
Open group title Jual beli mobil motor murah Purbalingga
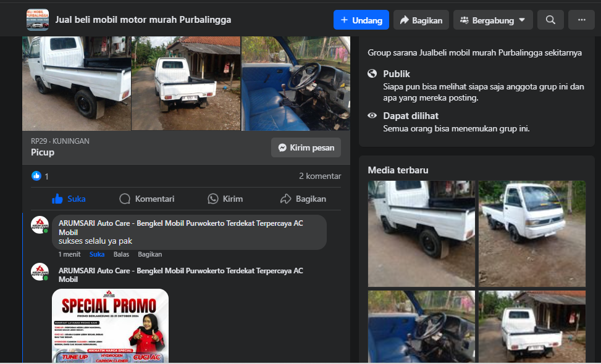point(143,20)
